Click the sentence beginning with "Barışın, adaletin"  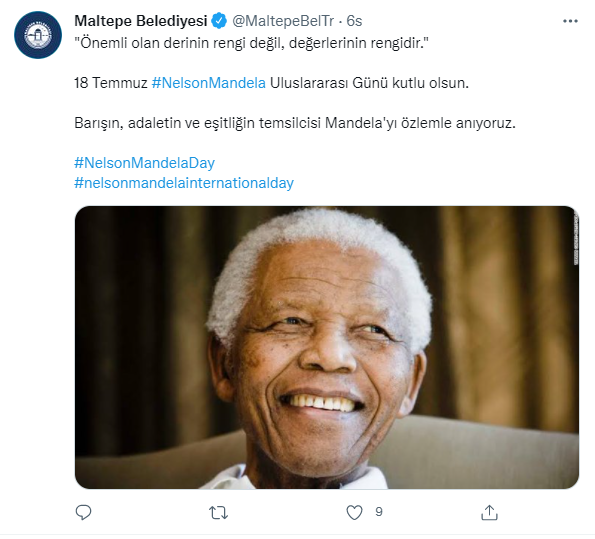295,123
